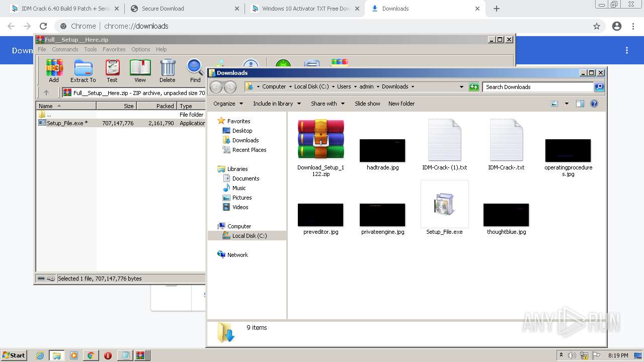Click the blue search magnifier in Explorer
The width and height of the screenshot is (644, 362).
pyautogui.click(x=599, y=87)
